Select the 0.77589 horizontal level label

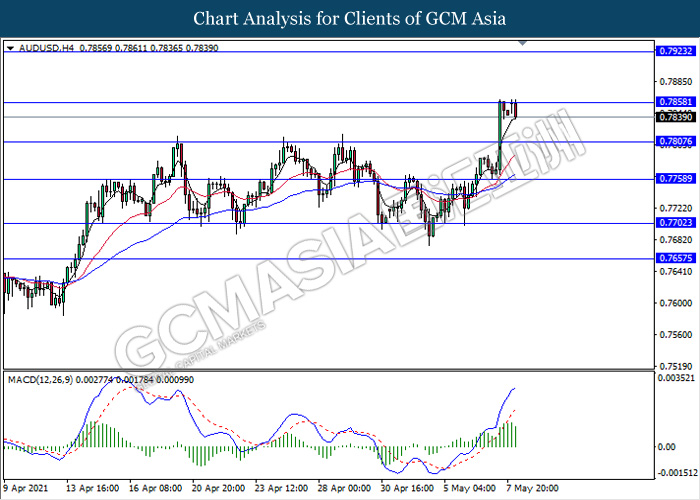coord(675,179)
